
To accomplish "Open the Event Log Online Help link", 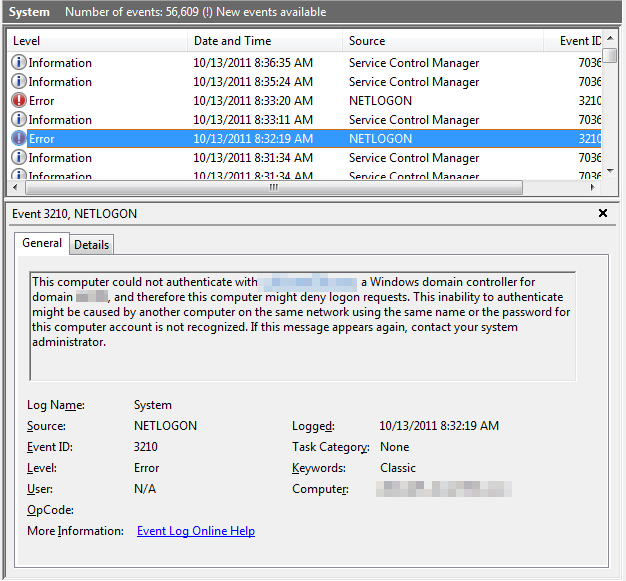I will click(x=196, y=531).
